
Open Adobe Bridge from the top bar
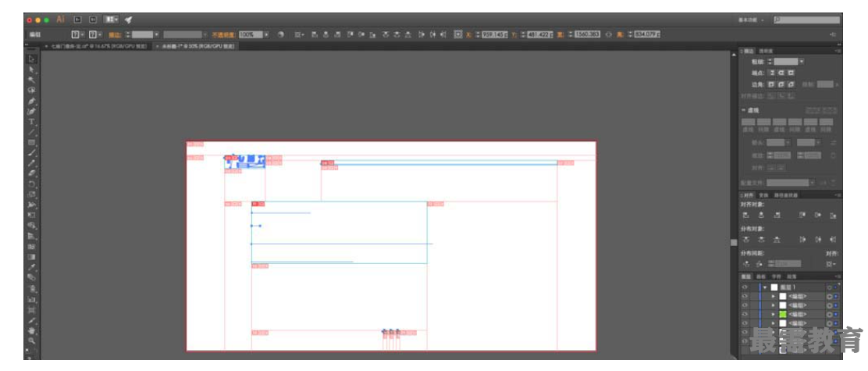point(77,20)
